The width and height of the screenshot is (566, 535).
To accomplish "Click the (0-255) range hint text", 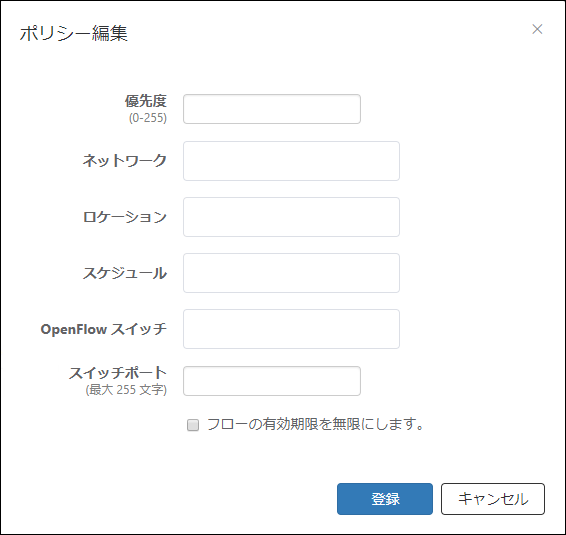I will pyautogui.click(x=148, y=118).
